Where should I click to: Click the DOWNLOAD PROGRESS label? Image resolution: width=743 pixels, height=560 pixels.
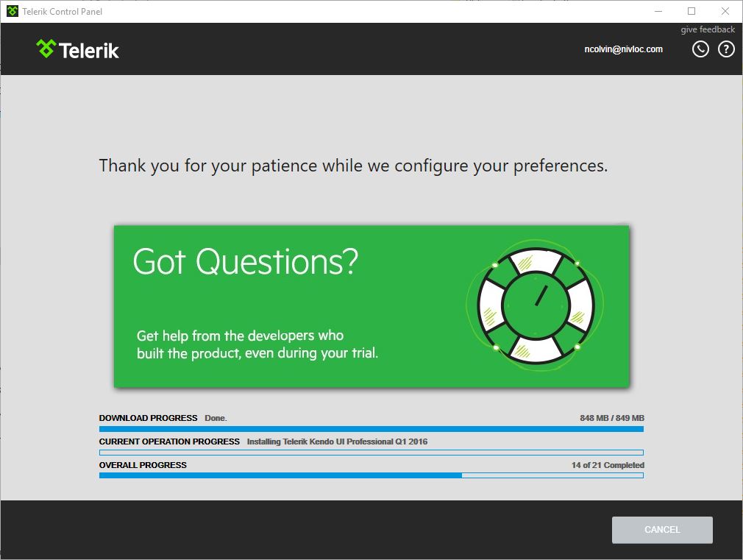(148, 418)
